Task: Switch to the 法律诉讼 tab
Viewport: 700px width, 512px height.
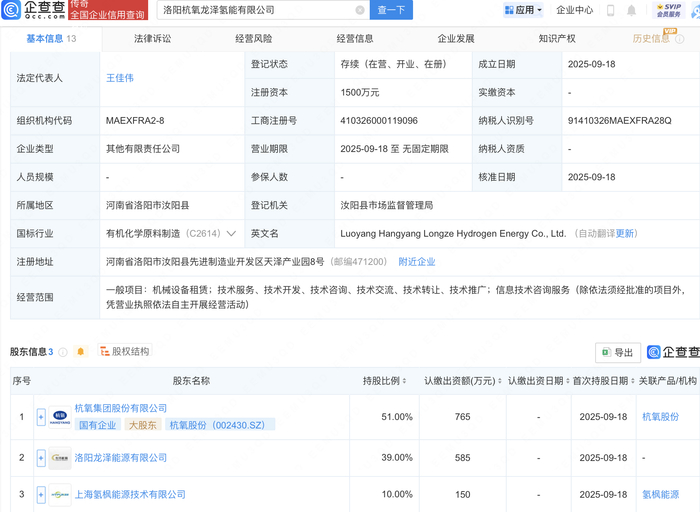Action: (x=153, y=39)
